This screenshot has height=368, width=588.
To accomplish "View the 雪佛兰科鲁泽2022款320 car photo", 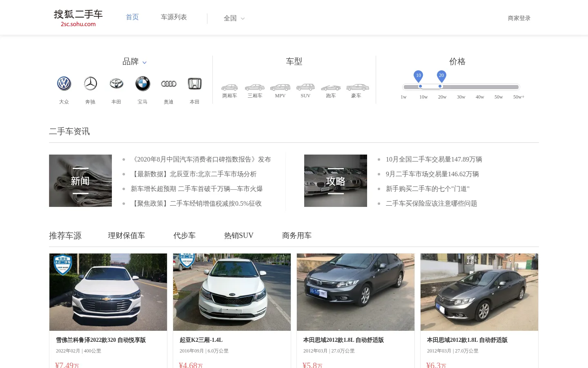I will 108,292.
